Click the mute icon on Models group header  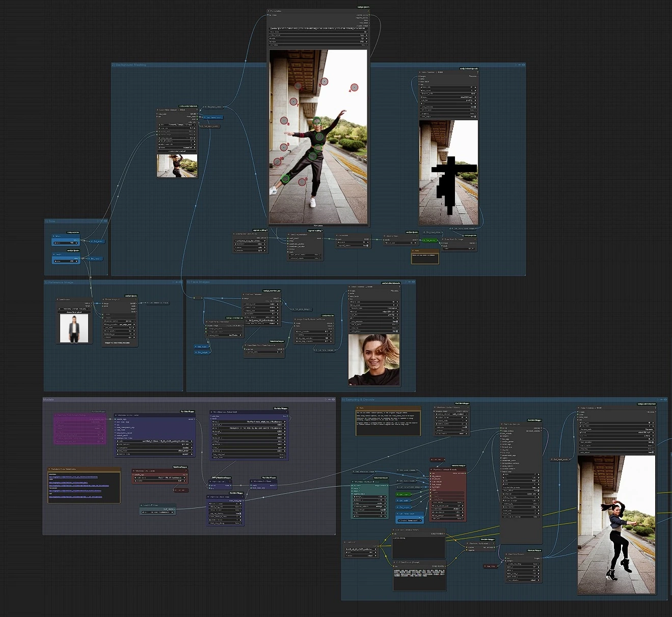329,399
